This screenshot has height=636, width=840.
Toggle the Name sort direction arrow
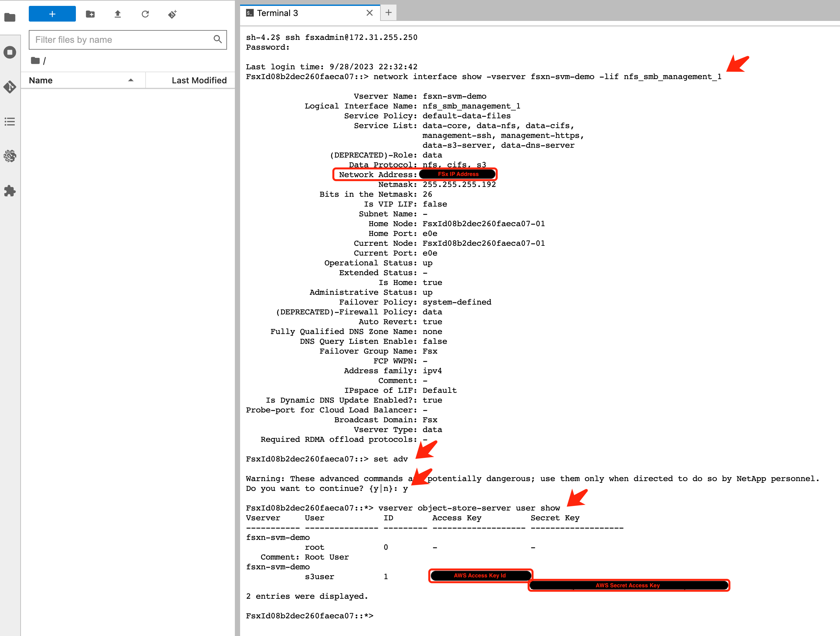click(x=131, y=80)
